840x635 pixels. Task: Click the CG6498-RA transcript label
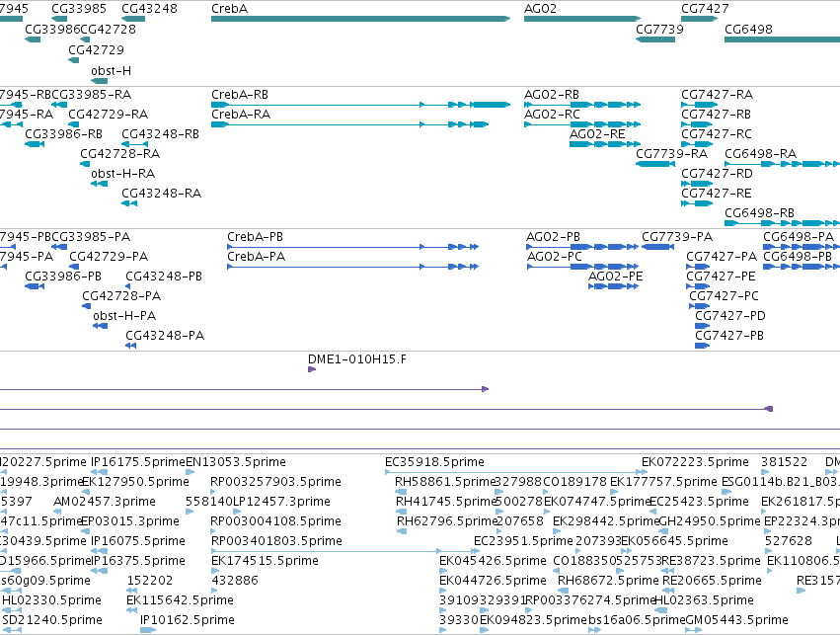760,154
